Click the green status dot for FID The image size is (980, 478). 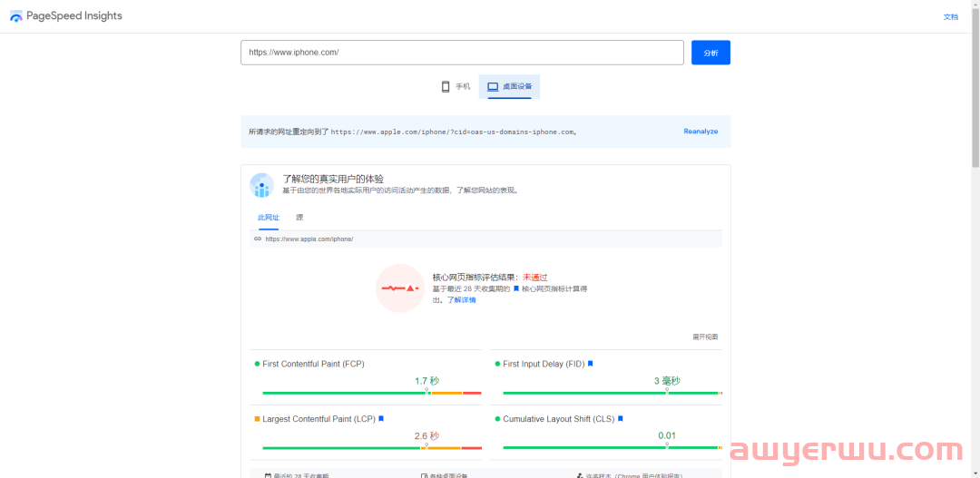tap(497, 364)
